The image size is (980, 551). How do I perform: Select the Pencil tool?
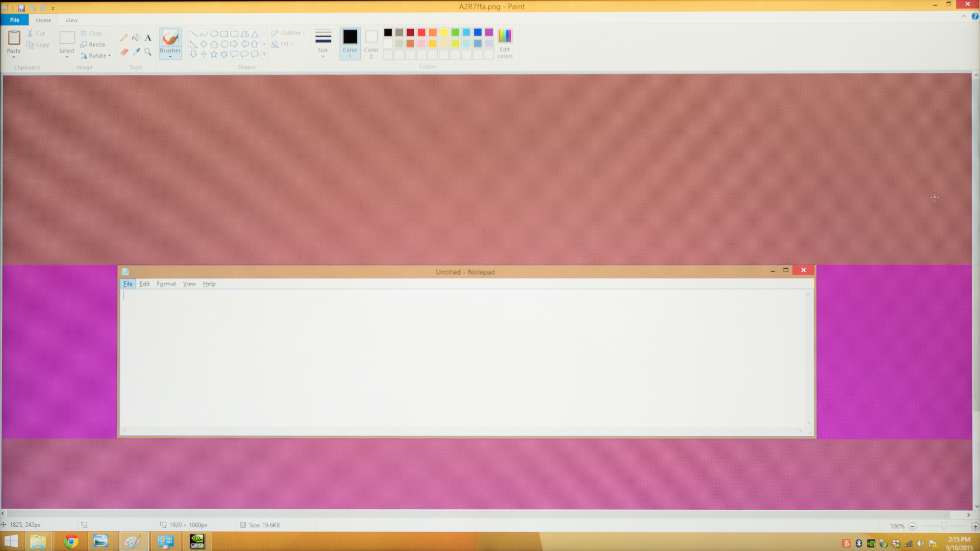pos(124,38)
